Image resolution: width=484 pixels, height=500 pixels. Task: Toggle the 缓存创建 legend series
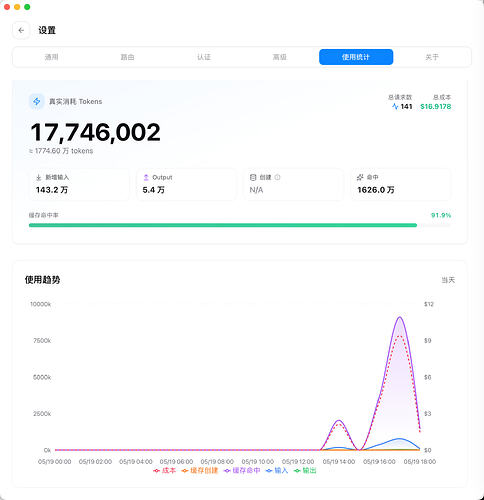[200, 470]
